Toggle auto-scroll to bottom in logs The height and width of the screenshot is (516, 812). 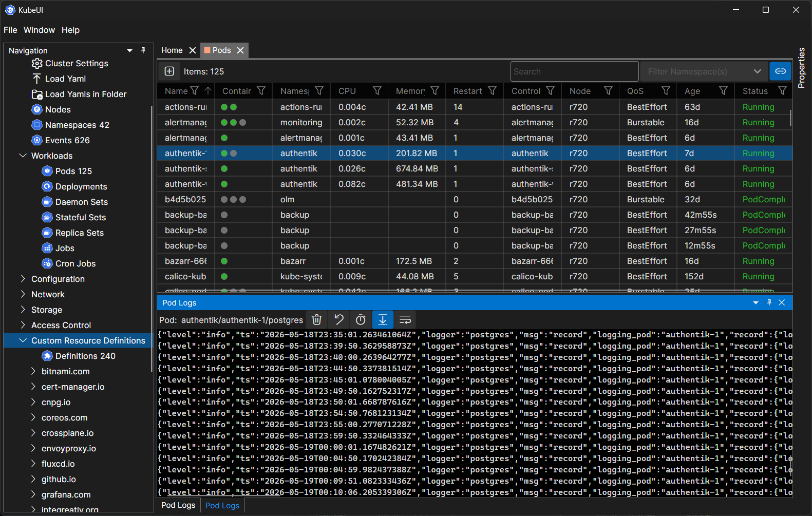tap(383, 320)
